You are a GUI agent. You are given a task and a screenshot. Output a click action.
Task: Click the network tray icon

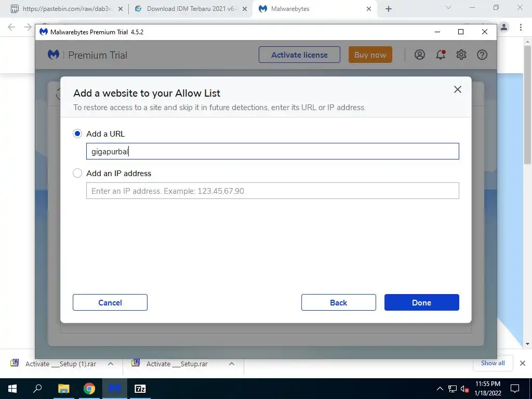coord(453,389)
